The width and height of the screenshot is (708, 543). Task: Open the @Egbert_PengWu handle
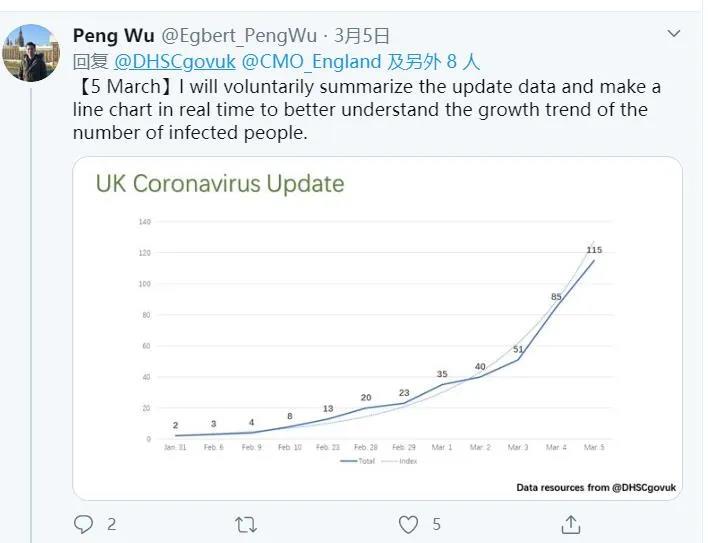(x=238, y=36)
